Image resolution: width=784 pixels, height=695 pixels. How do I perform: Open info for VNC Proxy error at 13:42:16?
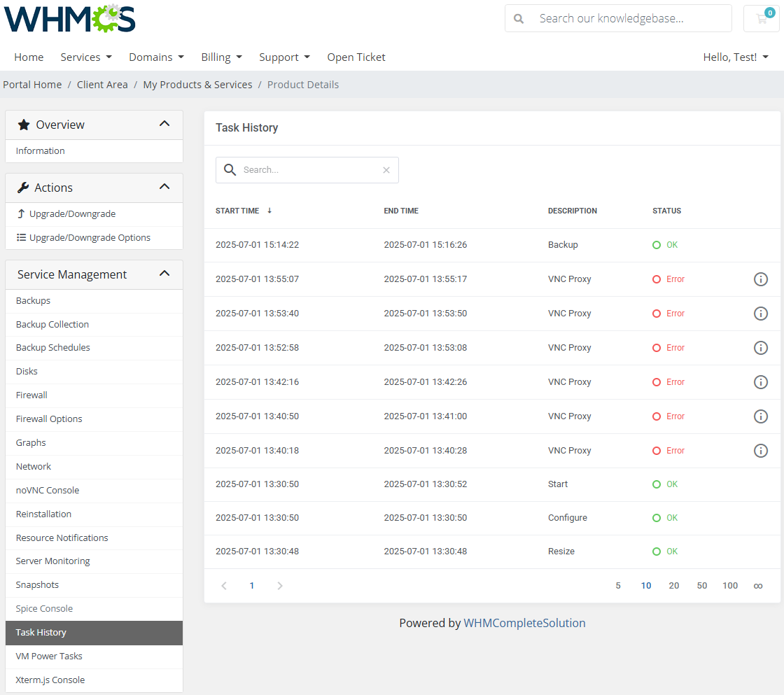click(x=760, y=382)
